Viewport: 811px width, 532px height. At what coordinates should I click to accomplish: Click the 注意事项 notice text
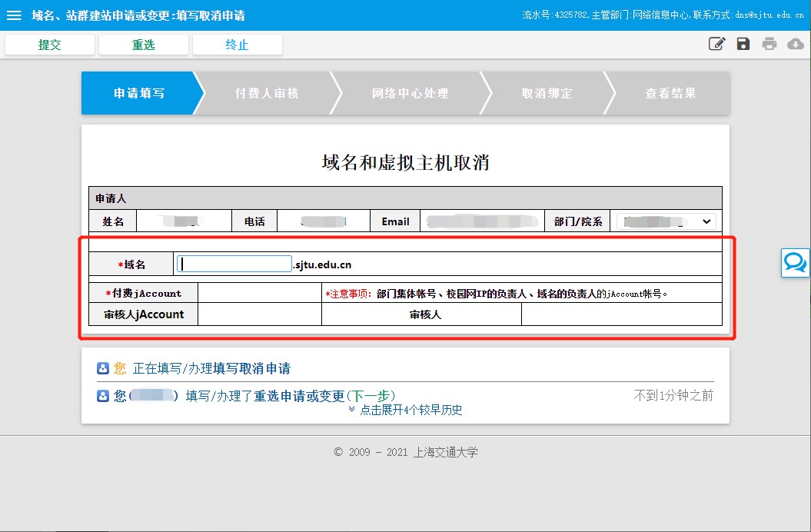coord(497,294)
